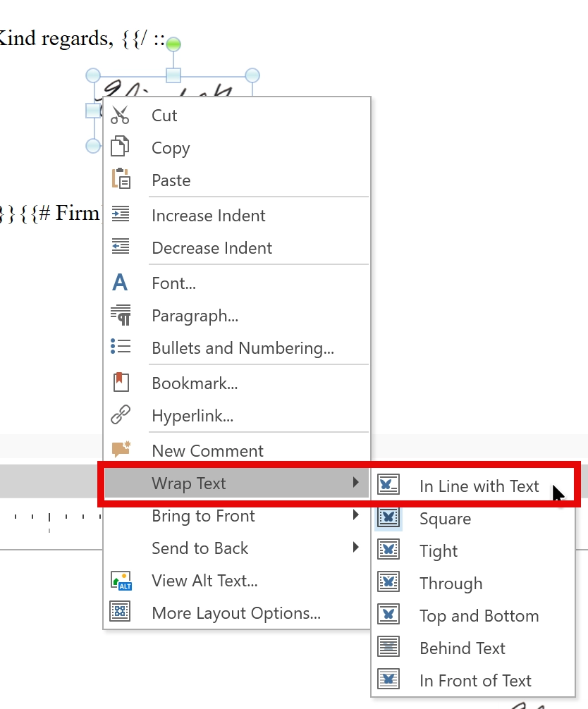Set wrapping to Through
The width and height of the screenshot is (588, 709).
pos(473,584)
